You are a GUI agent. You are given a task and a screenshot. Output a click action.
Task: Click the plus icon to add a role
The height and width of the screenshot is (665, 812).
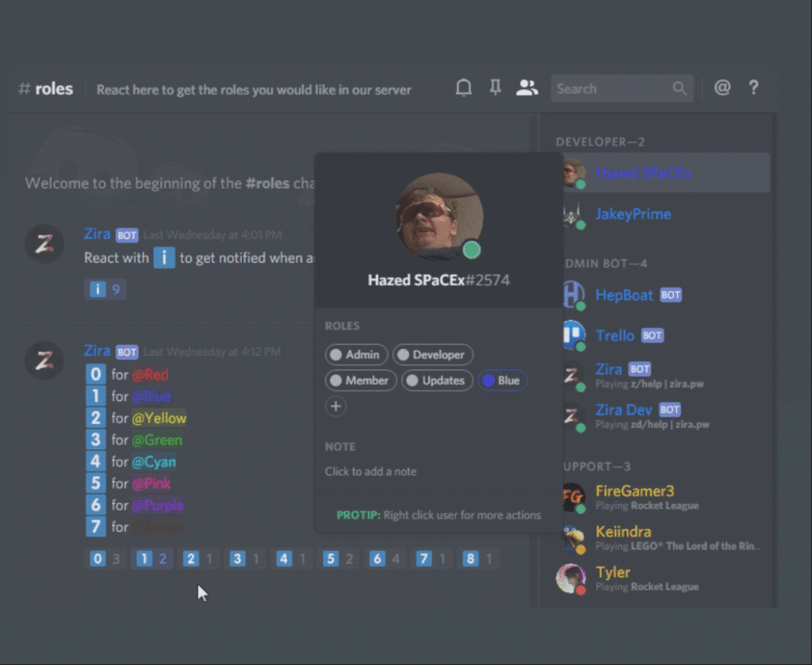click(335, 406)
